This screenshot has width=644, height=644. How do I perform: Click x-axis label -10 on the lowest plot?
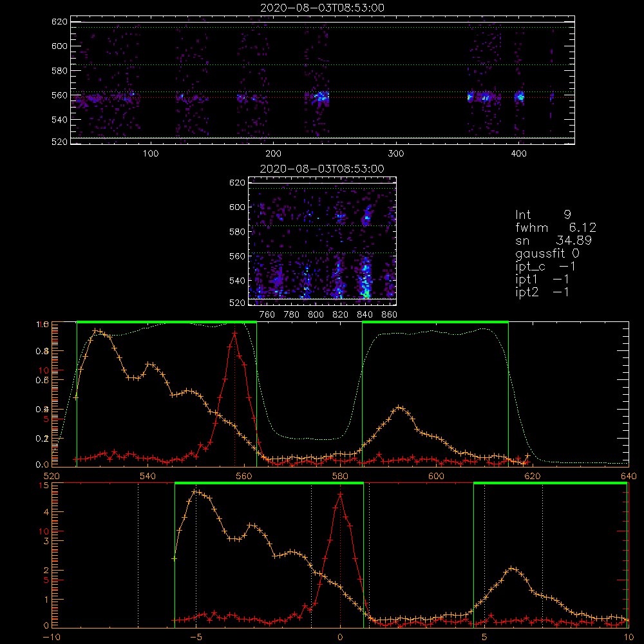[x=52, y=637]
